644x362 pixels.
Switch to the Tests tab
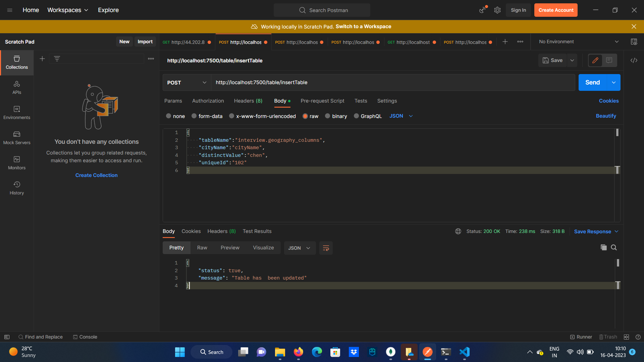pyautogui.click(x=361, y=101)
